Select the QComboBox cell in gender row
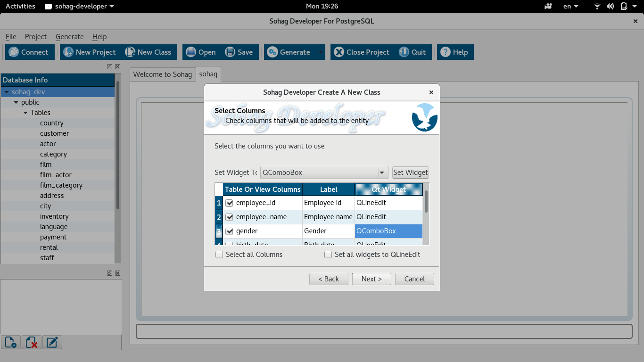The image size is (644, 362). (389, 231)
